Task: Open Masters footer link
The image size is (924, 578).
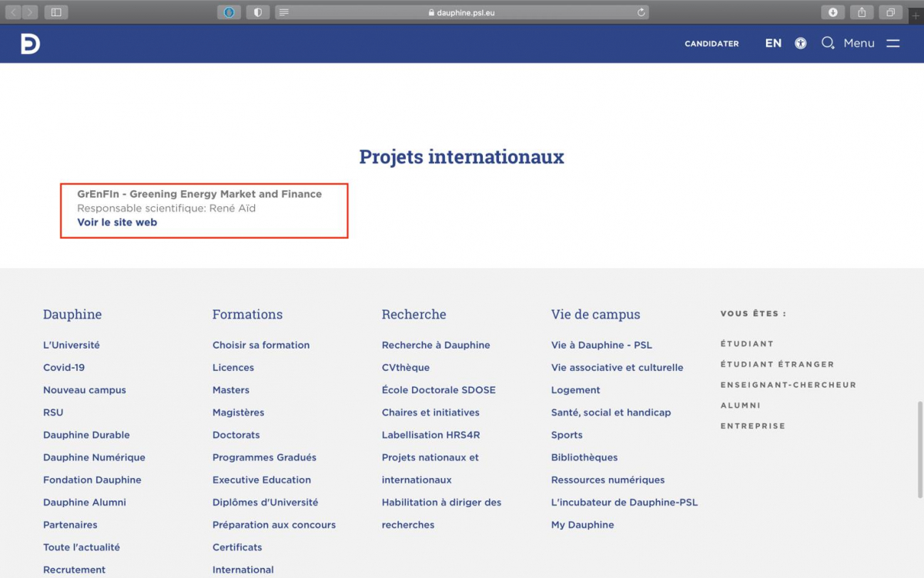Action: tap(231, 389)
